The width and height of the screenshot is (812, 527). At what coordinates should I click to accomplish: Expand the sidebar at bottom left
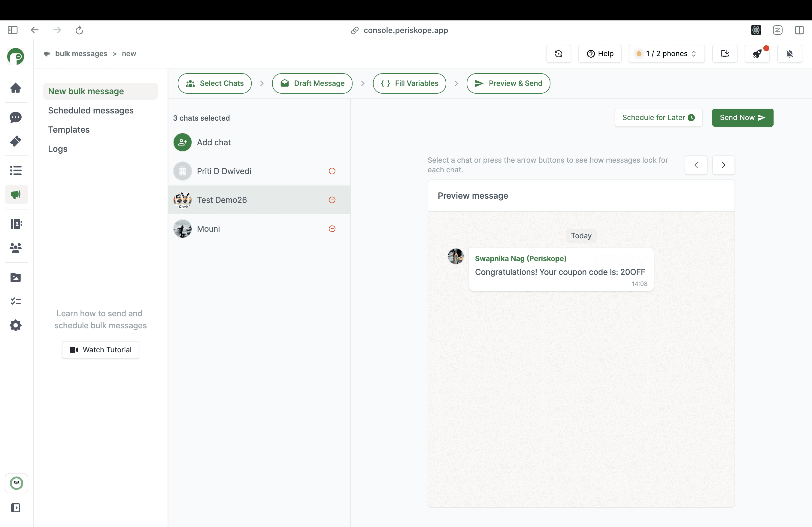point(16,508)
